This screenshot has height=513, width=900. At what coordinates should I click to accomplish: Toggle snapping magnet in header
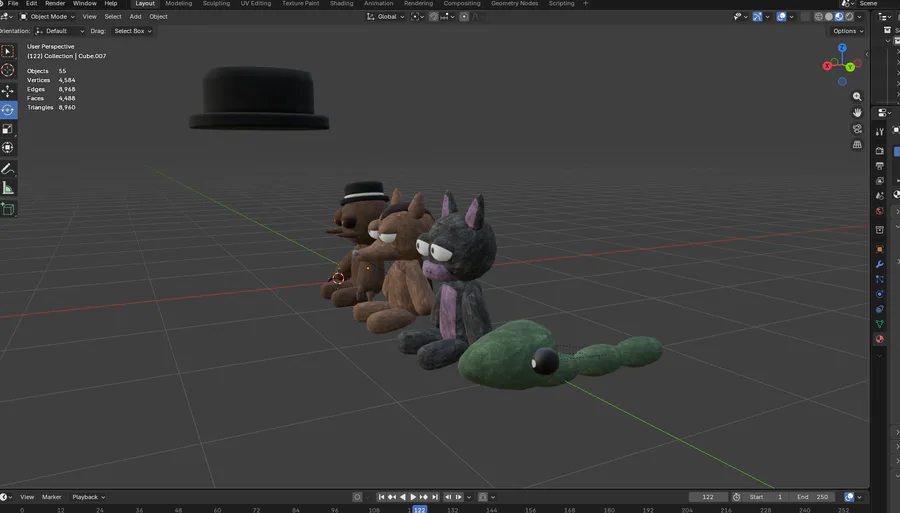[x=433, y=17]
